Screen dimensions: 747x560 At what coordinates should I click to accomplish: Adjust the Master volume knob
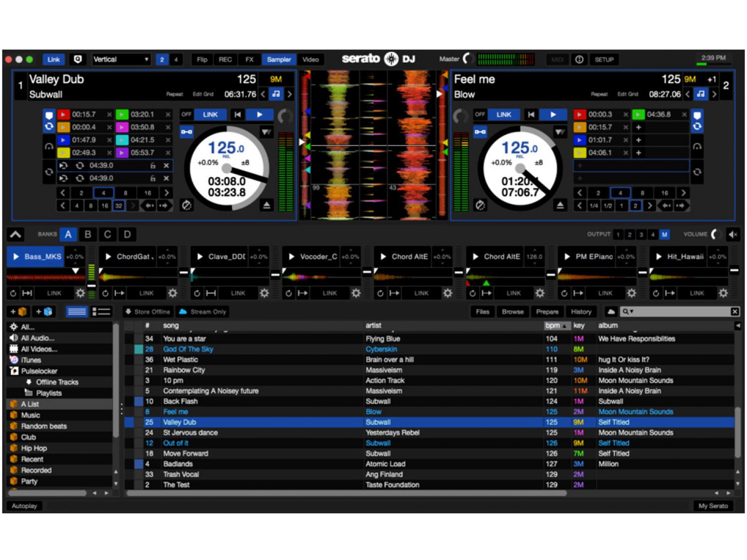point(467,59)
